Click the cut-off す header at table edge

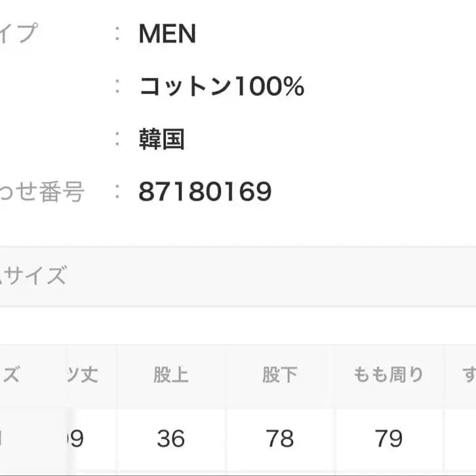(x=467, y=375)
